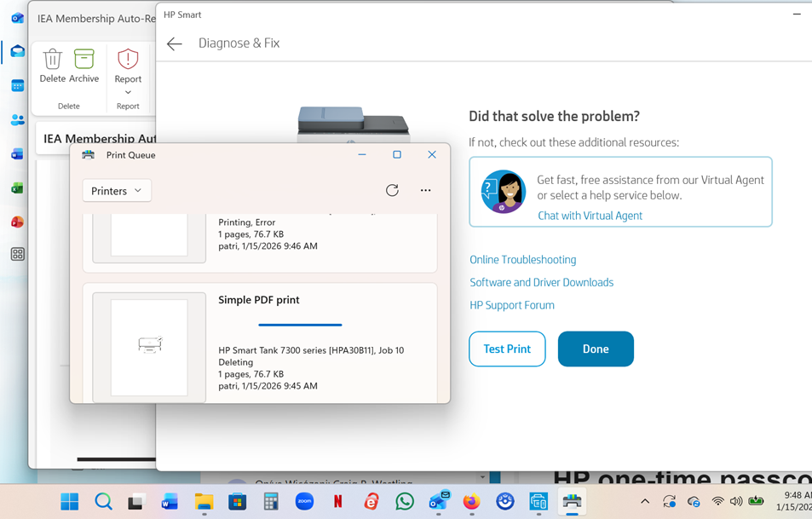
Task: Click 'patri, 1/15/2026 9:46 AM' text
Action: (268, 246)
